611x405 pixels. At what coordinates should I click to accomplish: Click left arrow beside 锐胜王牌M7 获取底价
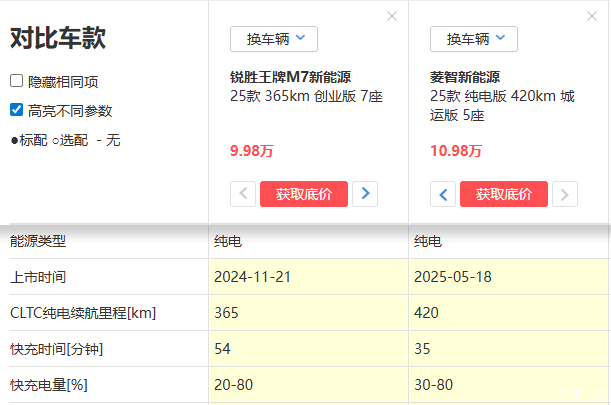243,194
